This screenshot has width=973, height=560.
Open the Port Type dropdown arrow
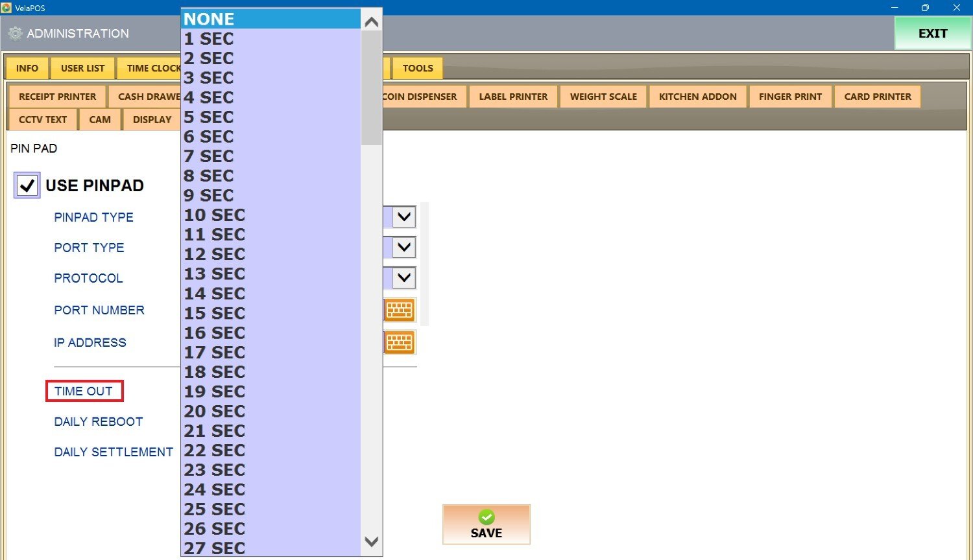404,247
